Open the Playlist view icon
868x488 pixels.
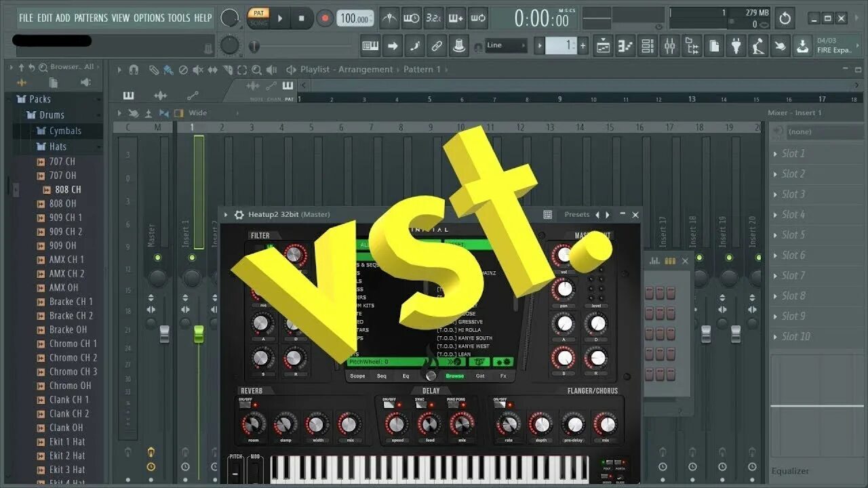click(603, 46)
